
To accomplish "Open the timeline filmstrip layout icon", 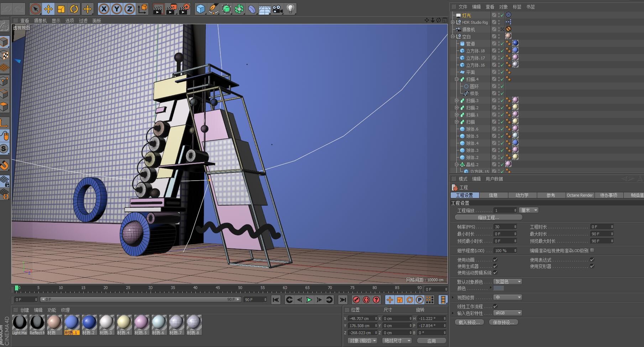I will click(x=443, y=300).
